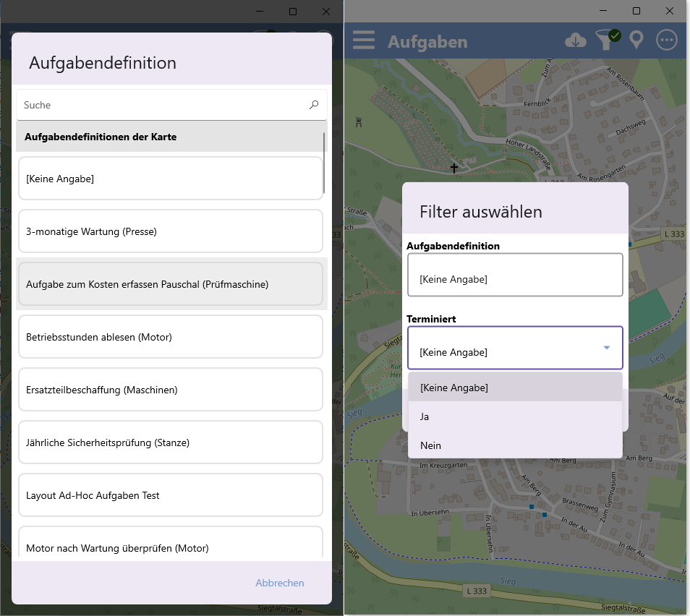Choose Jährliche Sicherheitsprüfung (Stanze)

pos(170,442)
